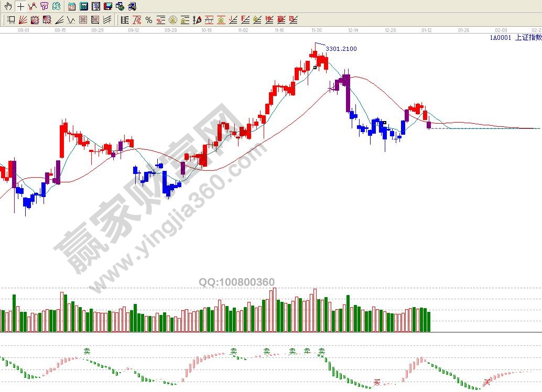This screenshot has height=392, width=542.
Task: Click the green 线 toolbar icon
Action: [x=56, y=6]
